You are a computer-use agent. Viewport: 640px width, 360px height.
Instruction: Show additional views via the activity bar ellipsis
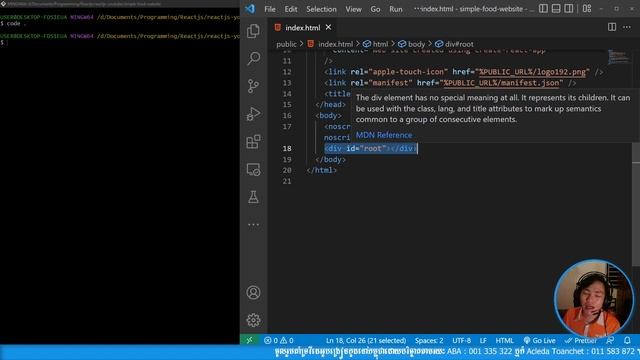tap(253, 224)
